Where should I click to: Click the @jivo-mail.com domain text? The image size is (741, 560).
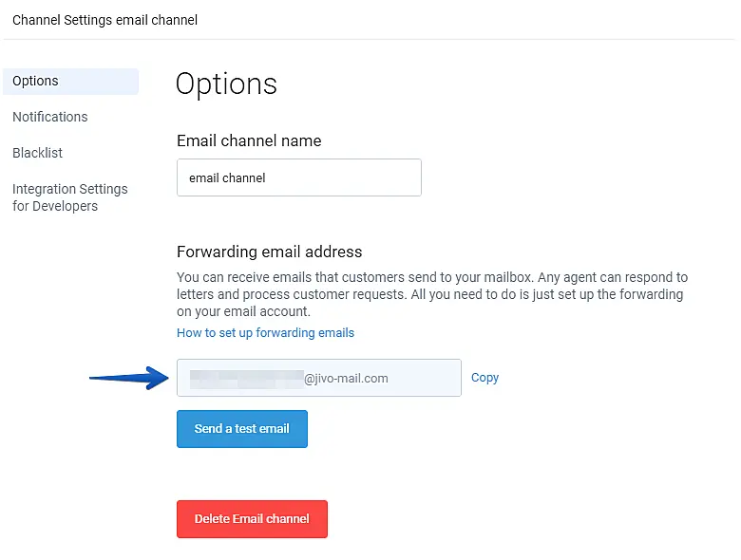346,378
